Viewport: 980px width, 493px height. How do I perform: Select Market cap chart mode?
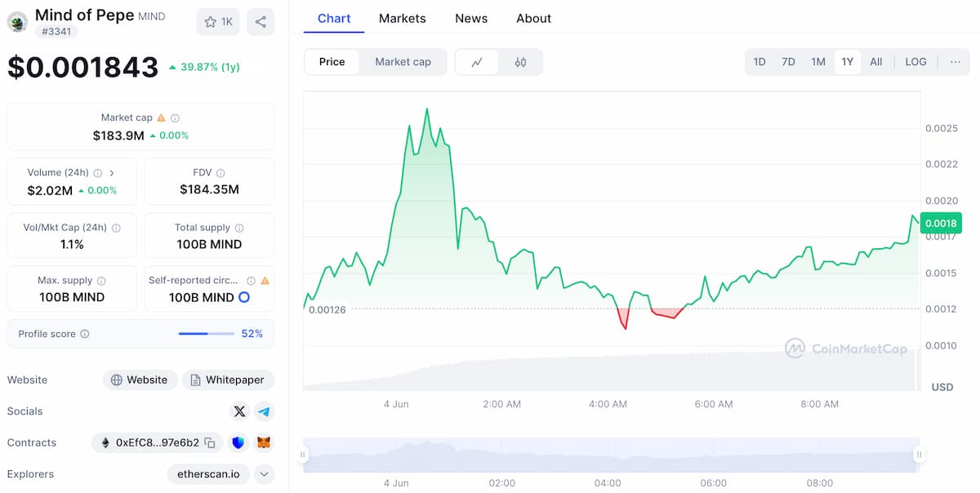point(403,62)
